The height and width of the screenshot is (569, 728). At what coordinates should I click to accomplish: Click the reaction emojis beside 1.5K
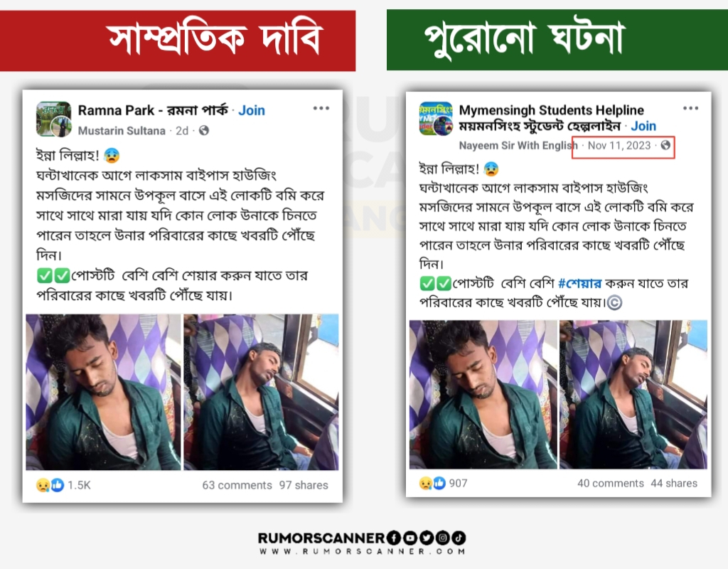point(50,485)
